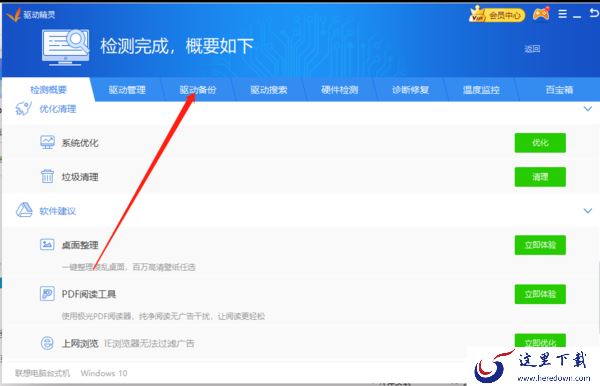This screenshot has width=600, height=386.
Task: Click the 返回 link in header
Action: tap(532, 49)
